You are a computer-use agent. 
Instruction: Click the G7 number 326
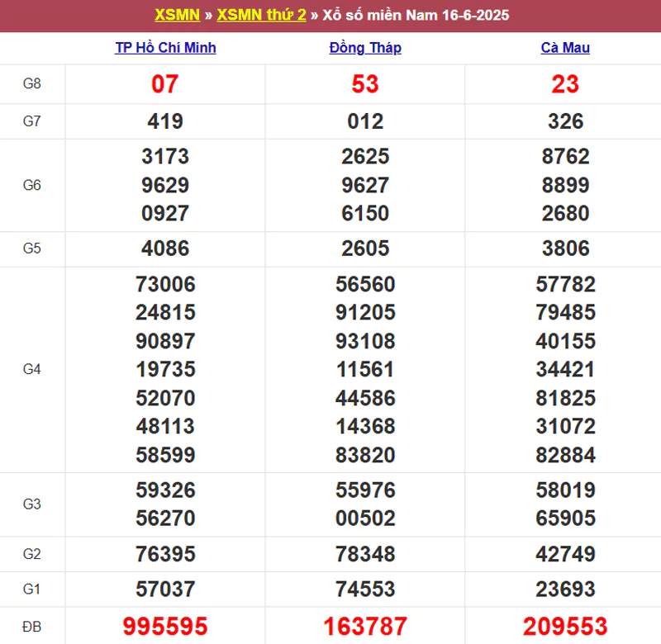coord(565,121)
